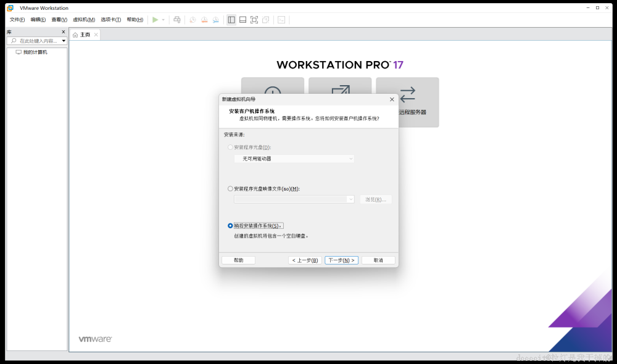This screenshot has height=364, width=617.
Task: Close the library panel with its X
Action: [64, 32]
